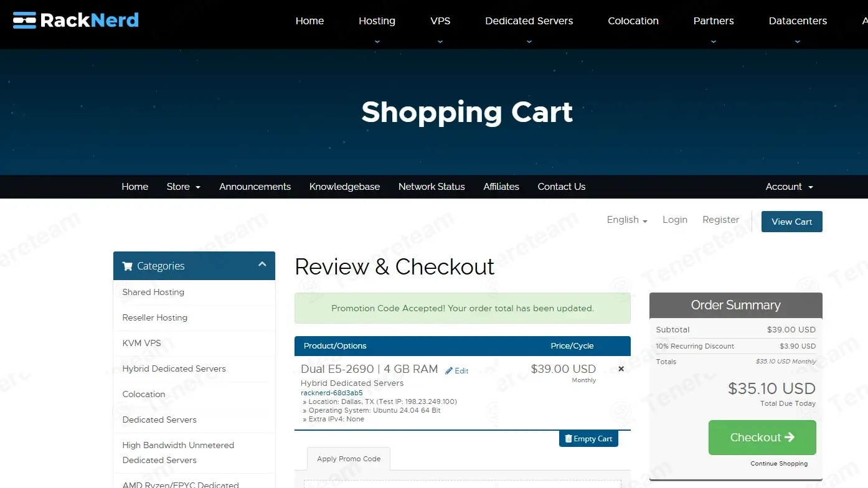This screenshot has width=868, height=488.
Task: Expand the VPS top navigation menu
Action: click(440, 21)
